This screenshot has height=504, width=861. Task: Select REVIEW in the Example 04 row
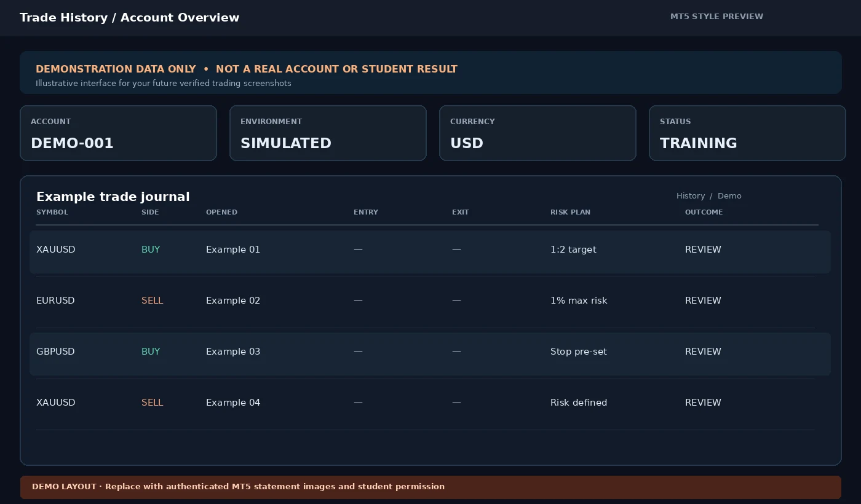[703, 403]
